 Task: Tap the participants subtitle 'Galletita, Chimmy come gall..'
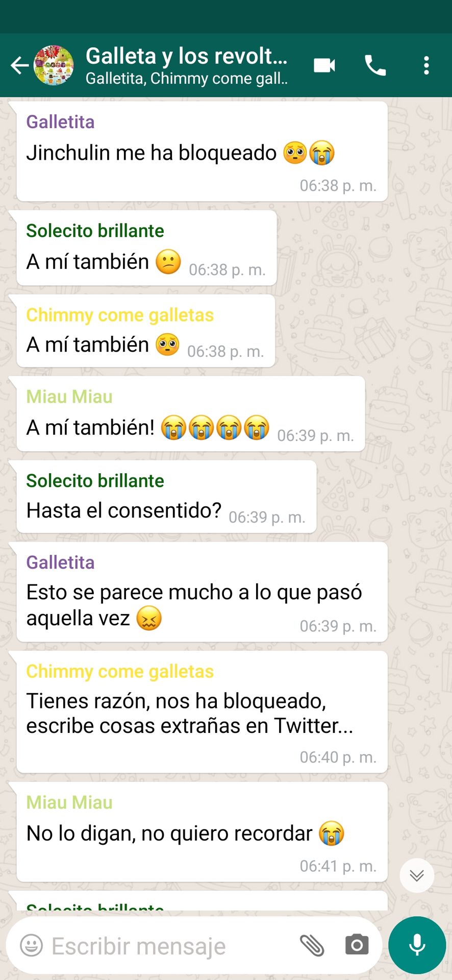[186, 79]
